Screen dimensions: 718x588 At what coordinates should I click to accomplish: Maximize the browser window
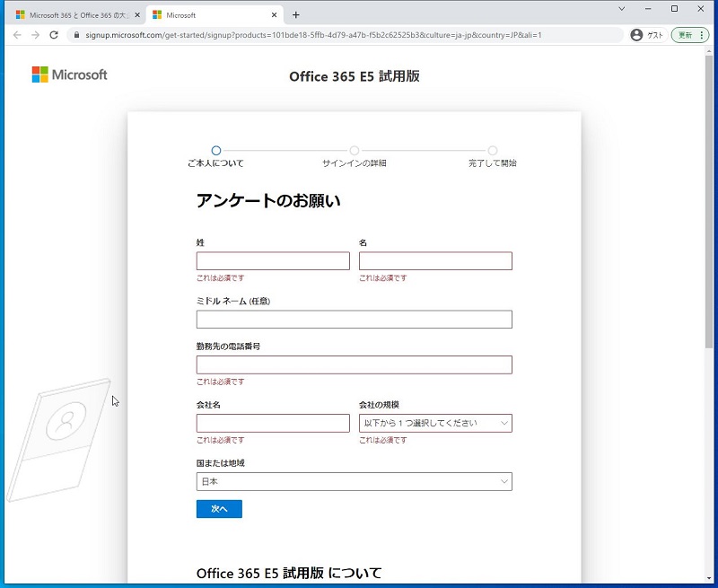click(674, 9)
